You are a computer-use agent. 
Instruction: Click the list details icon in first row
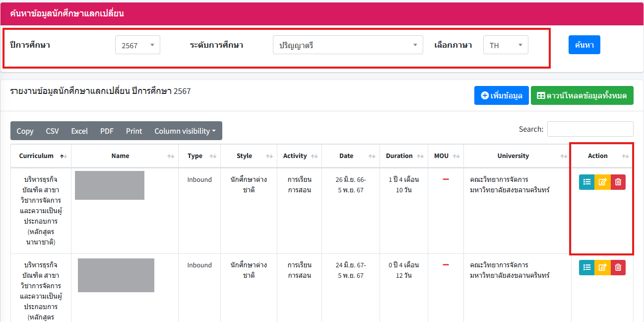click(587, 182)
